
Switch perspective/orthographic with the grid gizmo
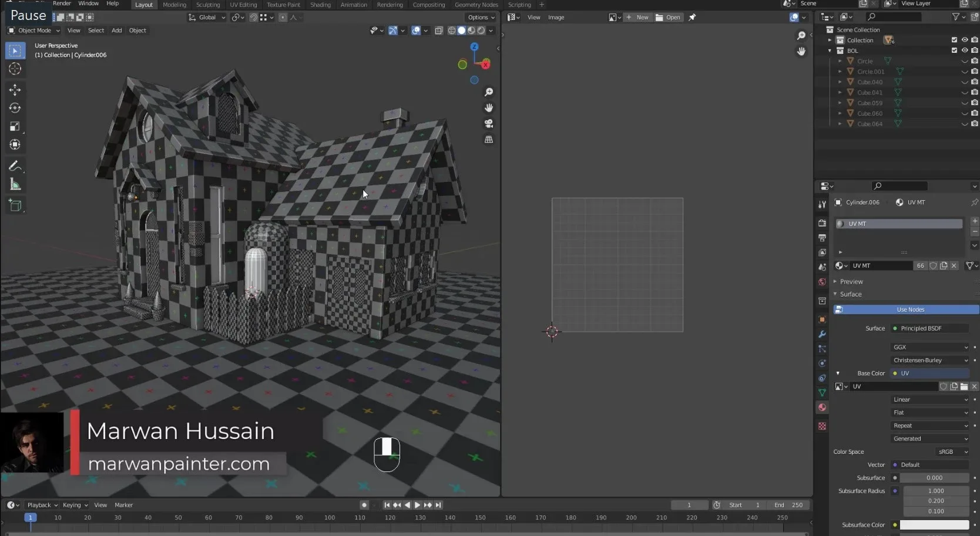[x=489, y=140]
